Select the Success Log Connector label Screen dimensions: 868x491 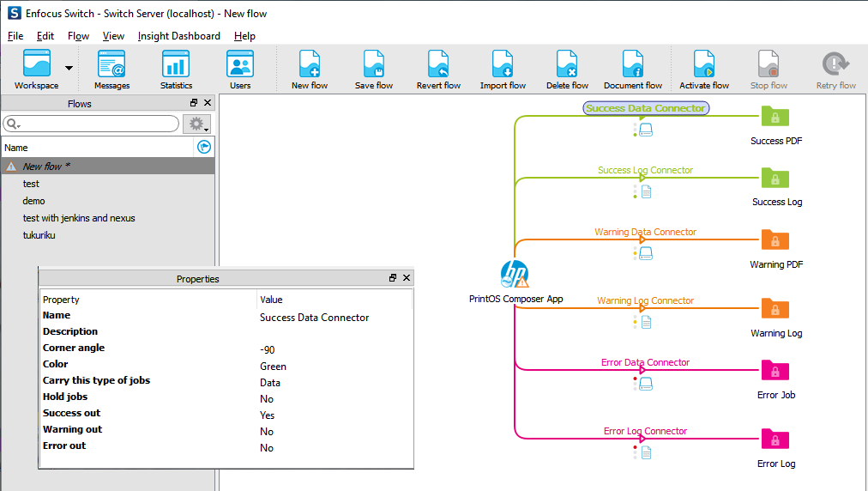646,170
